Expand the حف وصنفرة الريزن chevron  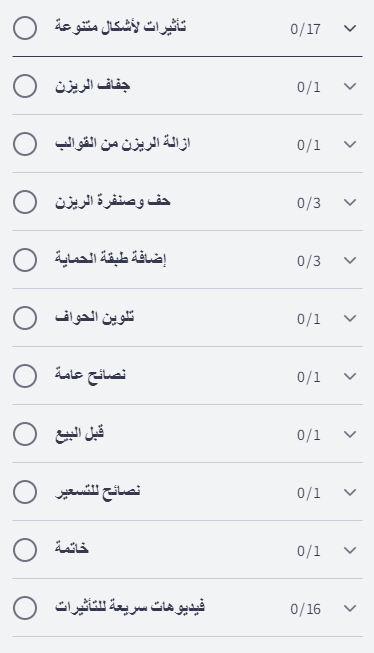pos(350,202)
